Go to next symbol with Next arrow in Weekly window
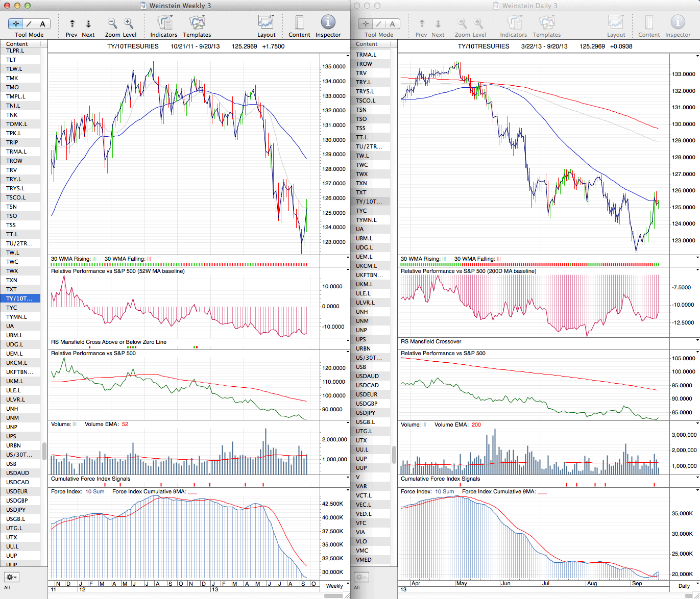 pyautogui.click(x=88, y=23)
